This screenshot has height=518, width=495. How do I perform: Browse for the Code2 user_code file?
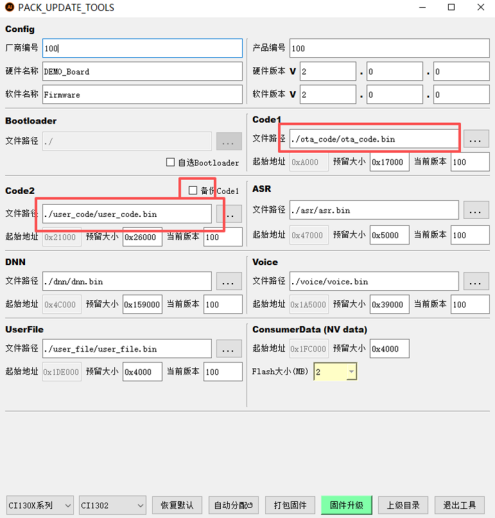click(x=229, y=214)
